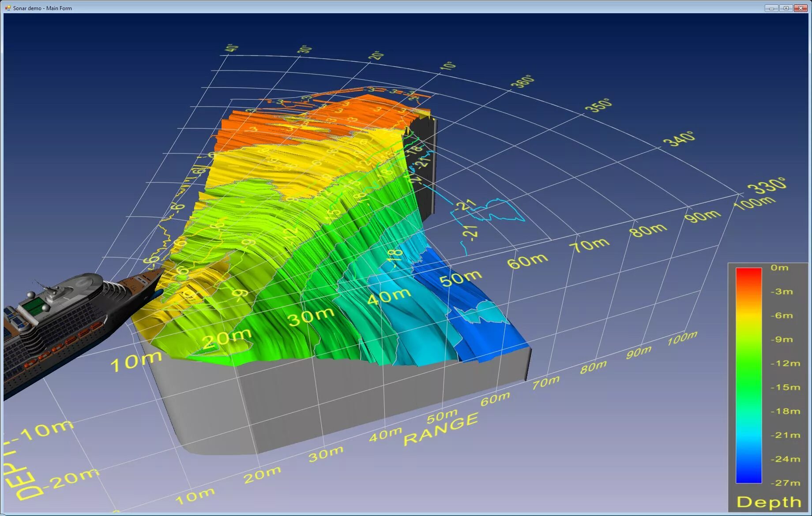Click the gray base block under the terrain
The width and height of the screenshot is (812, 516).
coord(344,401)
